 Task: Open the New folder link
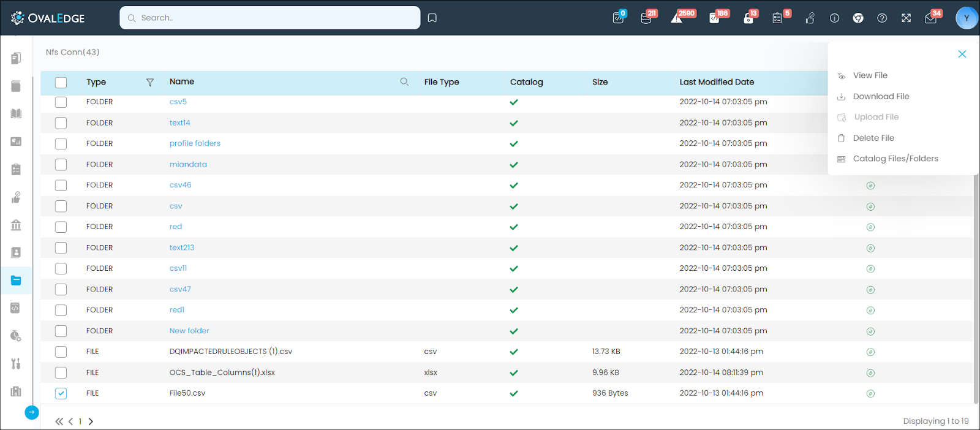(x=189, y=331)
